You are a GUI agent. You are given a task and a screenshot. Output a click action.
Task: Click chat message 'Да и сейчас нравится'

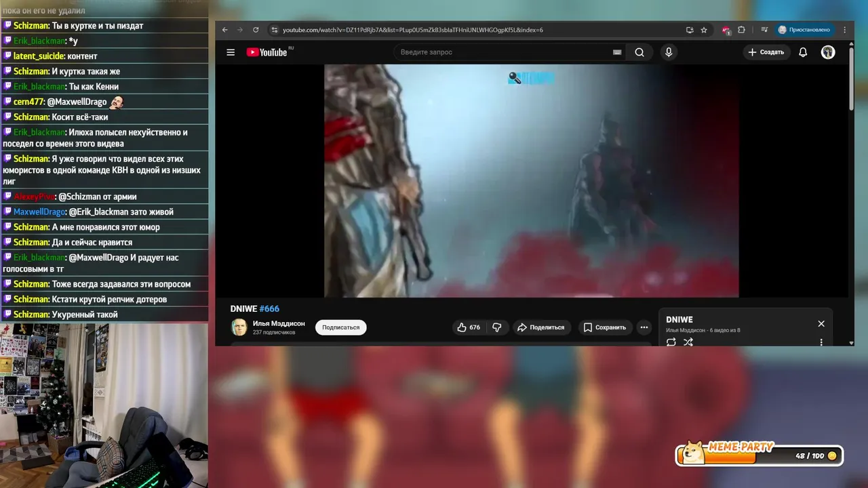coord(92,243)
